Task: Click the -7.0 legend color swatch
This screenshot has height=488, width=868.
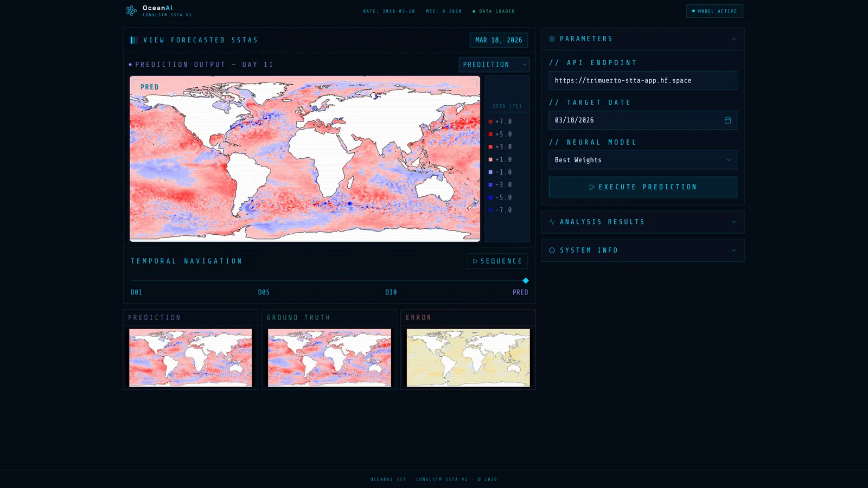Action: (490, 210)
